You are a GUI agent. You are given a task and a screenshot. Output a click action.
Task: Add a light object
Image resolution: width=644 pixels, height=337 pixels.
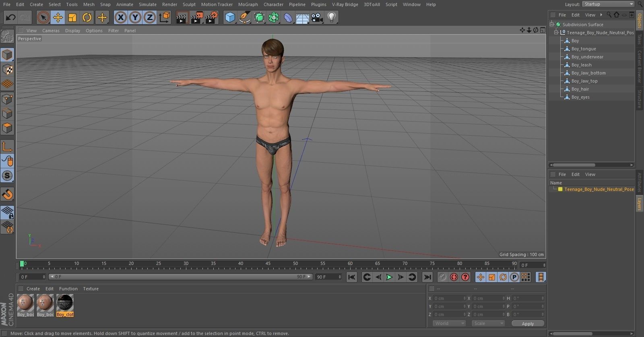coord(331,17)
